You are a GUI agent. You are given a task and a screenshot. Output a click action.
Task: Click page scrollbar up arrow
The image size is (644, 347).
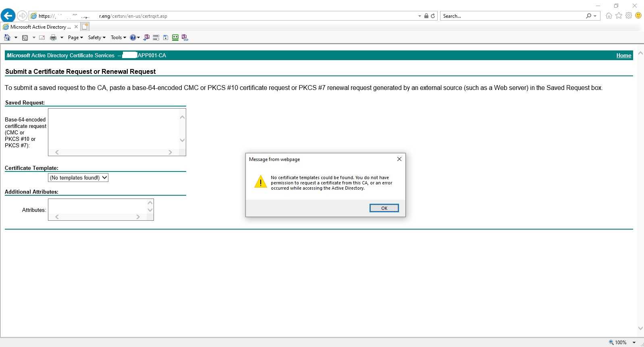640,53
